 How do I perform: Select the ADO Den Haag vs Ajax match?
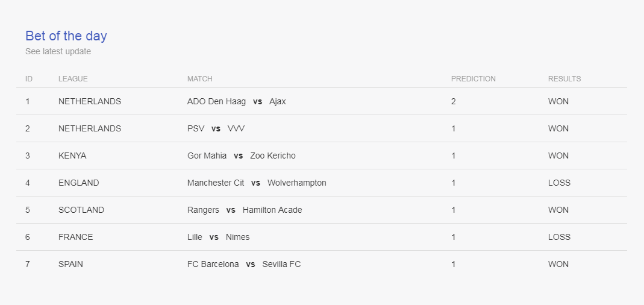click(x=237, y=101)
